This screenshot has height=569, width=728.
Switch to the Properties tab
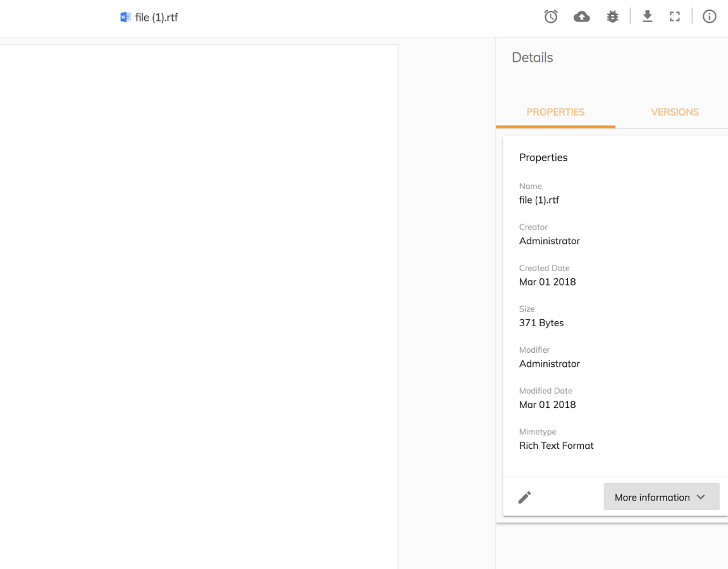pos(555,112)
